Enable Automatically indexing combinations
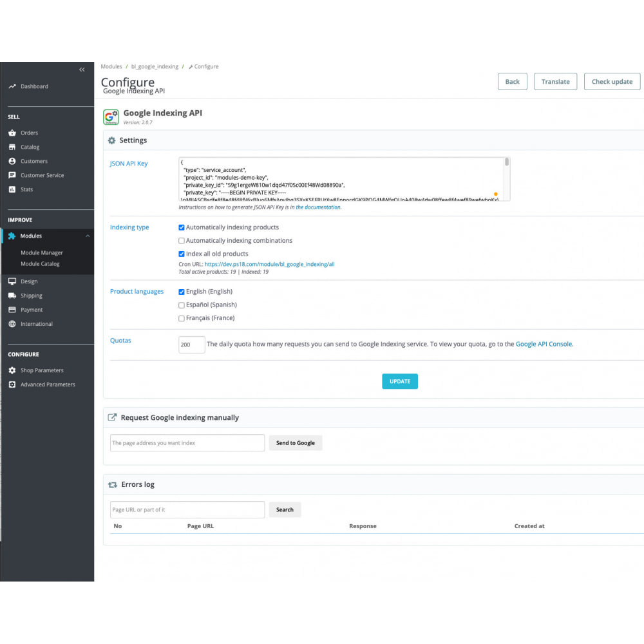 point(182,240)
